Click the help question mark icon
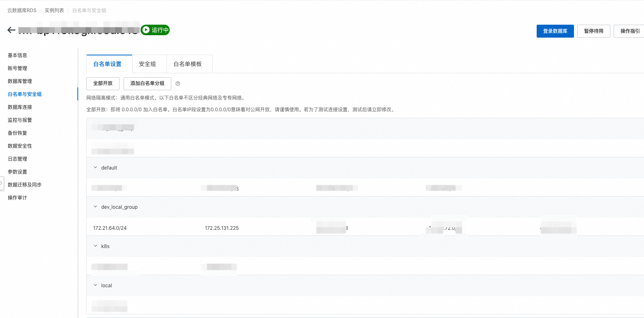 coord(178,84)
